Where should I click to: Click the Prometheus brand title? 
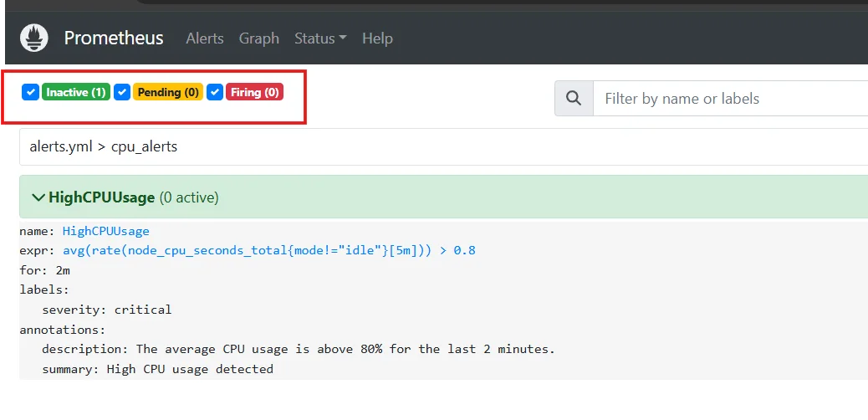(x=114, y=38)
